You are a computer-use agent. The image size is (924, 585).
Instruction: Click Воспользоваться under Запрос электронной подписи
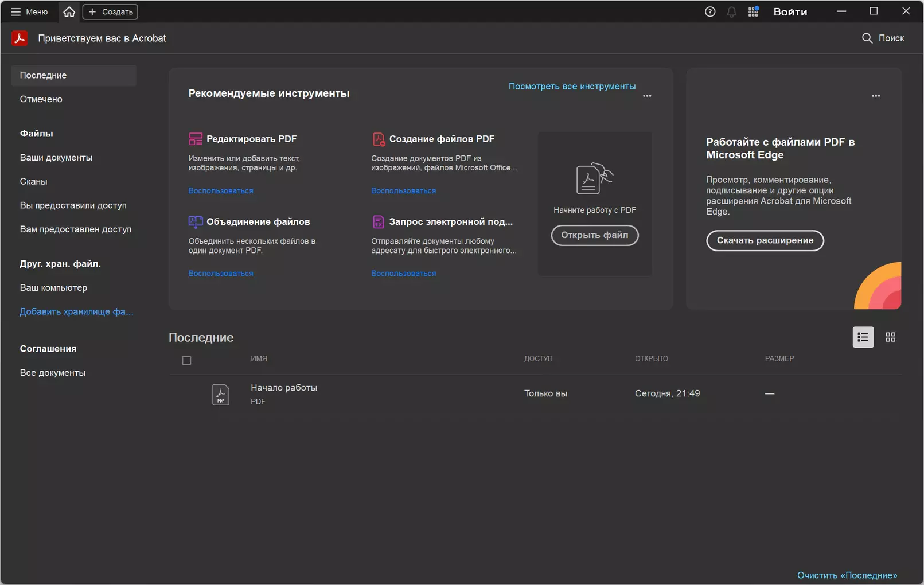(x=403, y=274)
